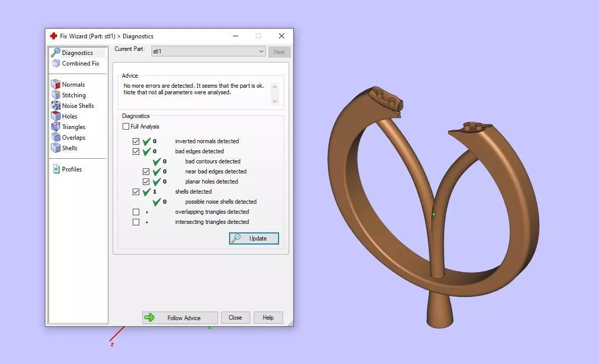Click green checkmark beside inverted normals detected
Image resolution: width=599 pixels, height=364 pixels.
coord(147,142)
